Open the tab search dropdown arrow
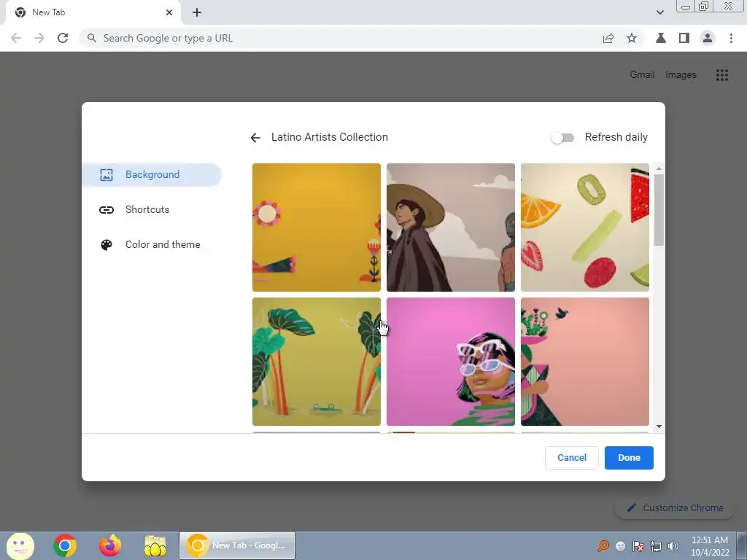This screenshot has height=560, width=747. [x=659, y=12]
